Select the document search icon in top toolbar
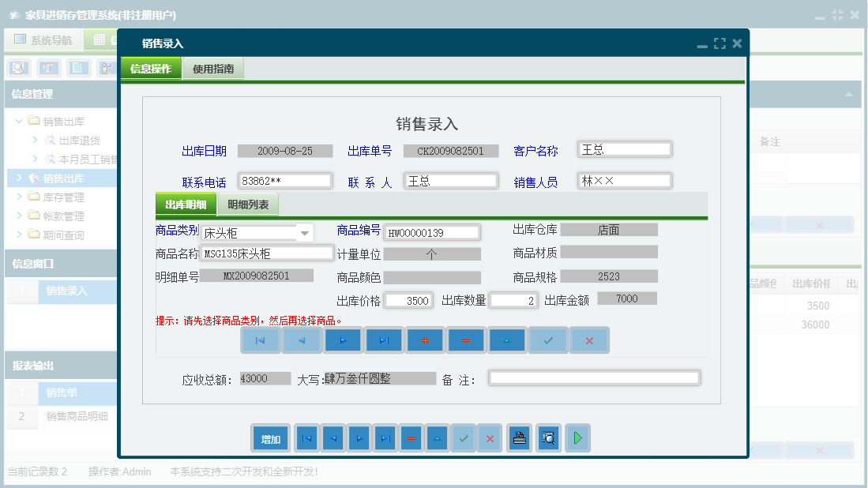Viewport: 868px width, 488px height. tap(17, 67)
